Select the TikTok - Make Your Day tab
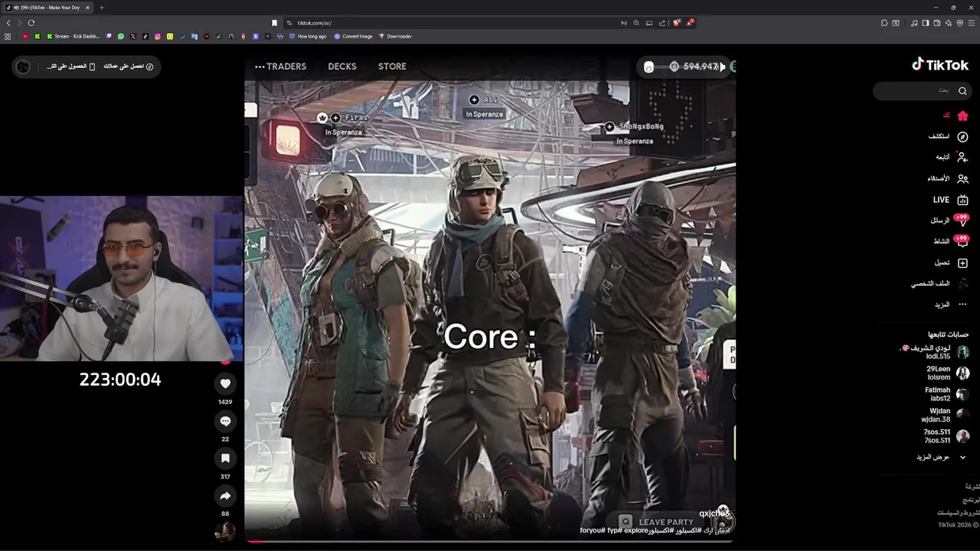 [48, 8]
